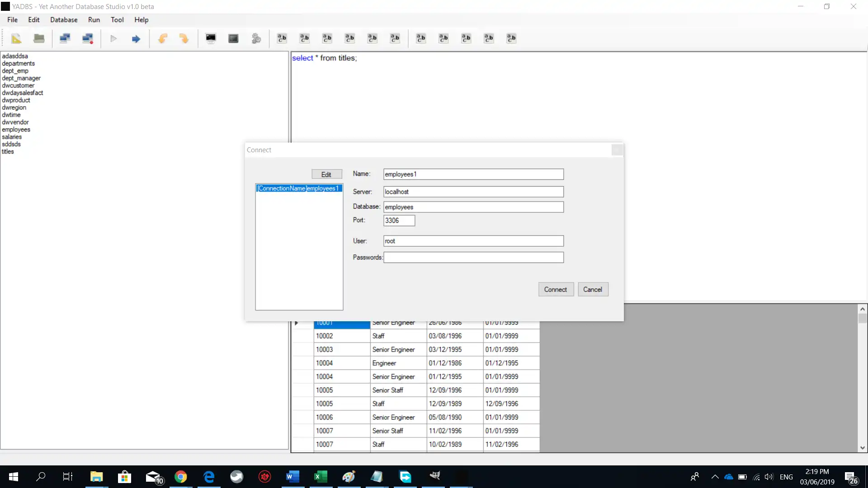
Task: Click the 05/08/1990 date cell
Action: 455,418
